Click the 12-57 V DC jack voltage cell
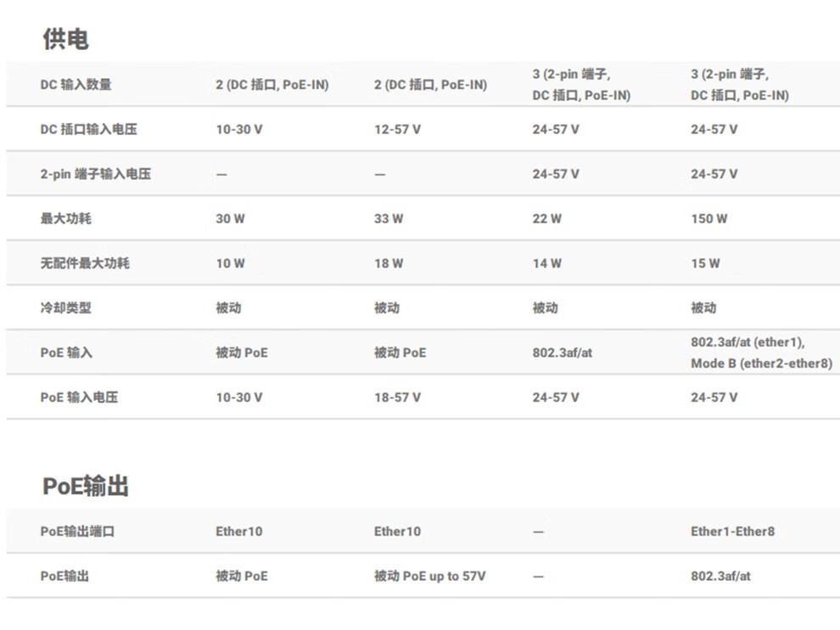Viewport: 840px width, 630px height. tap(397, 129)
